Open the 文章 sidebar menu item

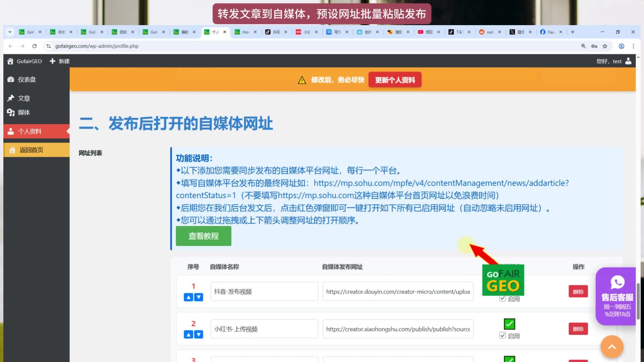pos(24,98)
